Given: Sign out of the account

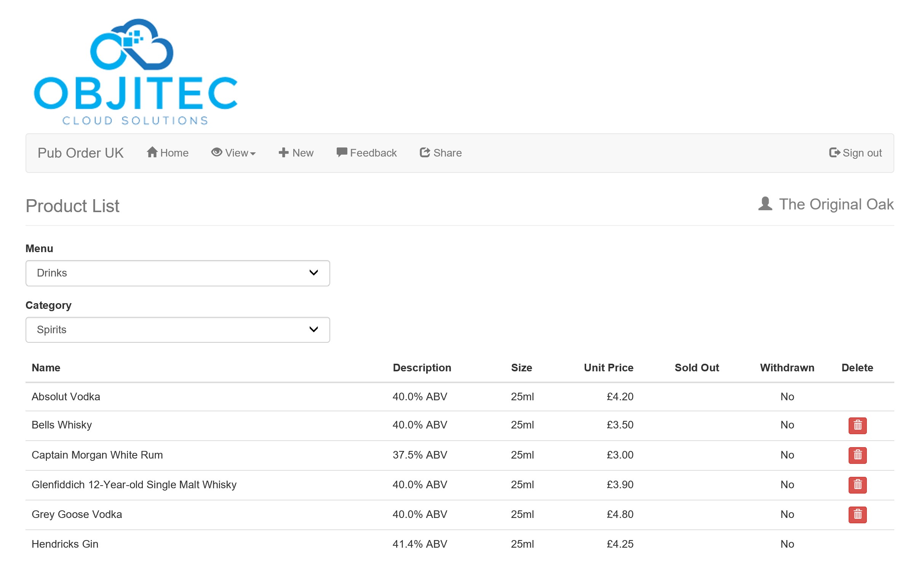Looking at the screenshot, I should pos(855,153).
